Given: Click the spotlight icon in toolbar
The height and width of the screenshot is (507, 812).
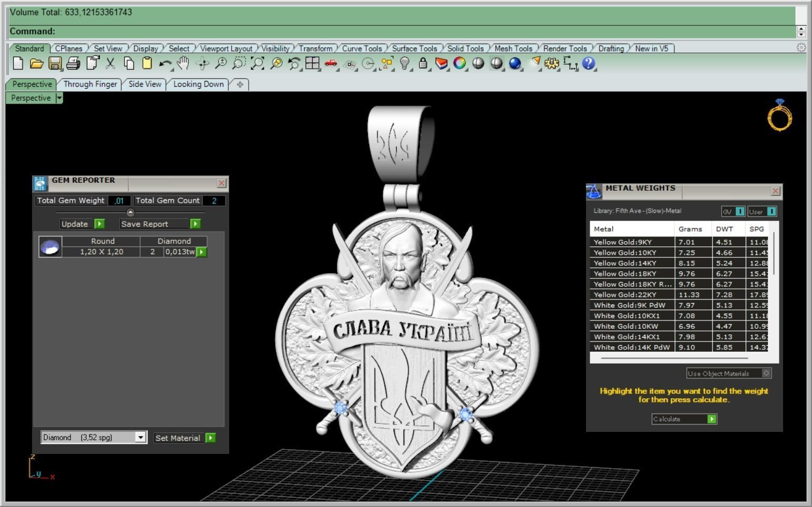Looking at the screenshot, I should (536, 63).
